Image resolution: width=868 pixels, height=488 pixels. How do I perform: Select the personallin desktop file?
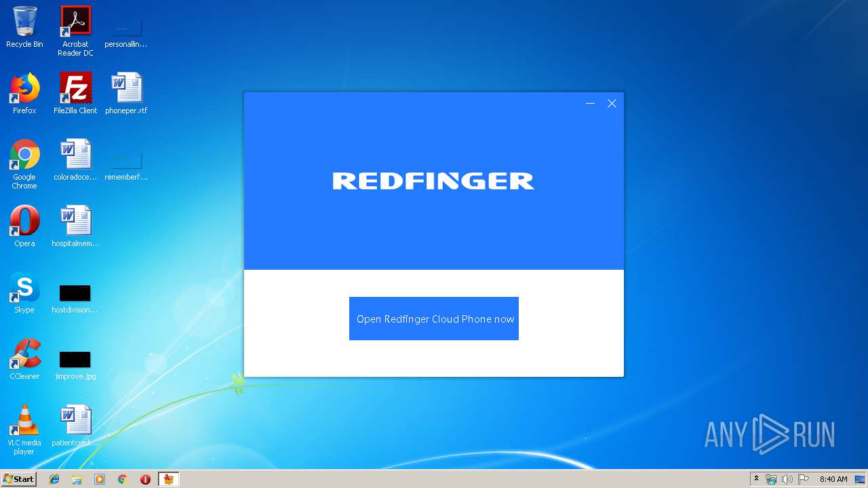coord(126,31)
